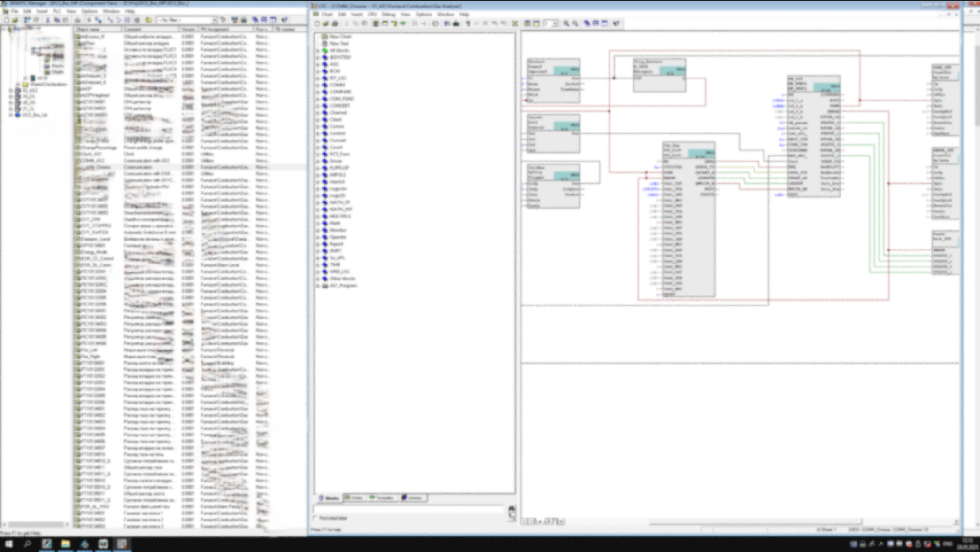
Task: Open the No Filter dropdown in SIMATIC Manager
Action: point(214,20)
